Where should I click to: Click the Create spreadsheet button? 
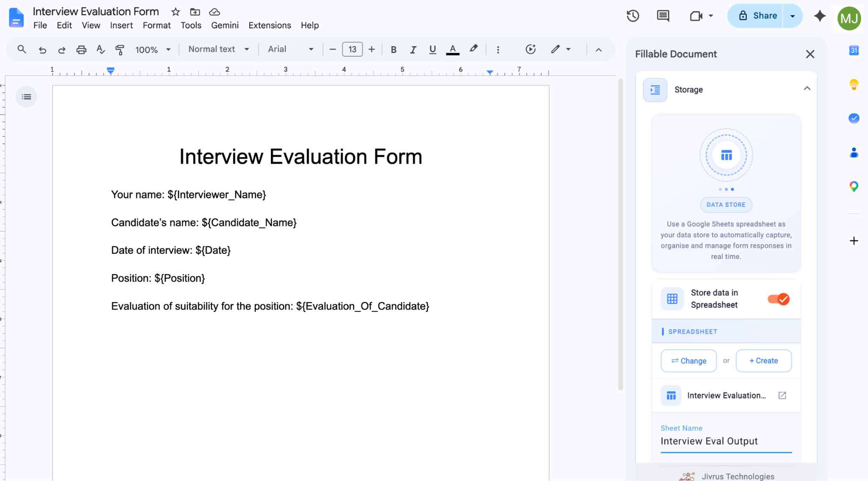point(764,361)
